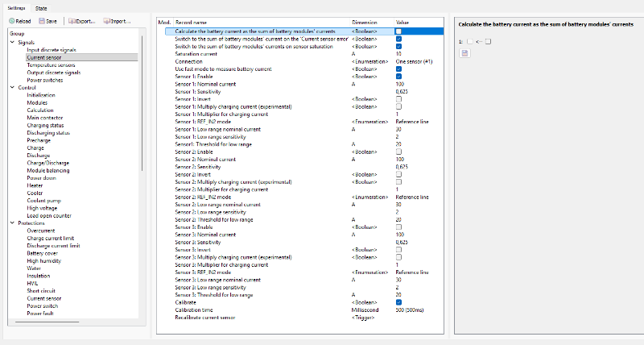The height and width of the screenshot is (345, 644).
Task: Open 'Module balancing' settings
Action: tap(48, 170)
